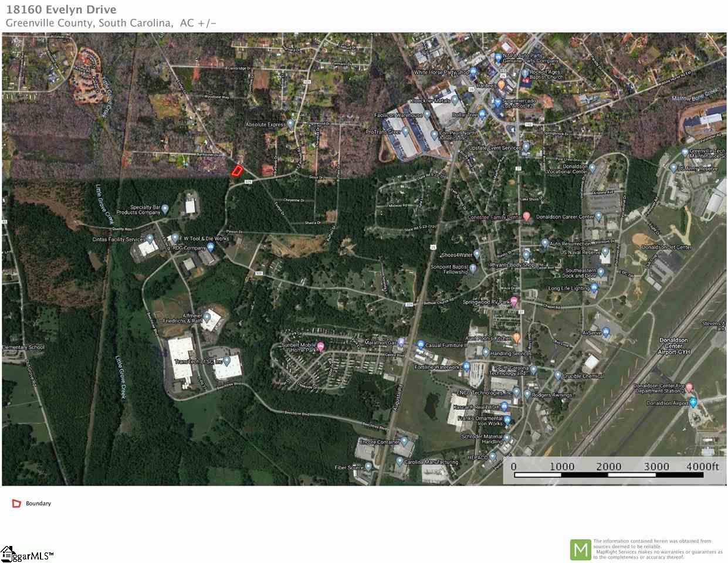Select the Trans-Tech of SC pin

point(226,361)
